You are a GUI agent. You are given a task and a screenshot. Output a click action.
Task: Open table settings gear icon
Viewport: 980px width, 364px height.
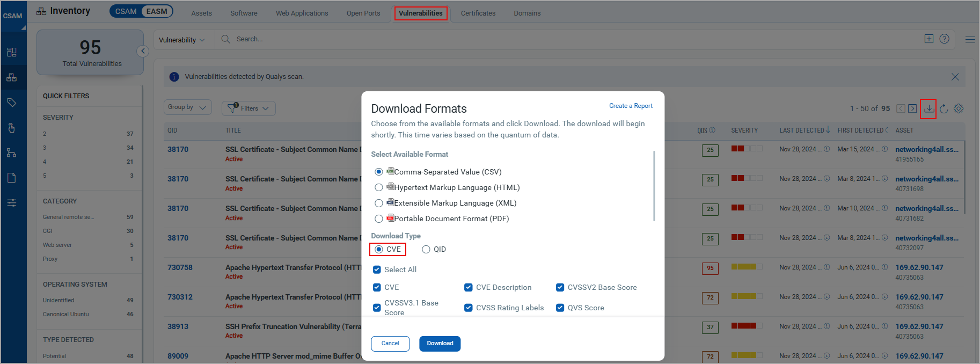(x=959, y=108)
